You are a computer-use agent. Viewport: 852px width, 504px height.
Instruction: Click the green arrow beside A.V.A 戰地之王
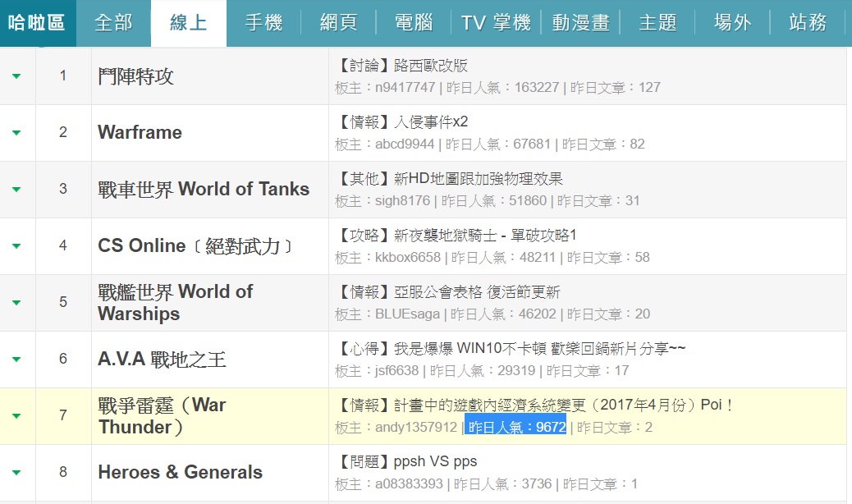pos(16,359)
